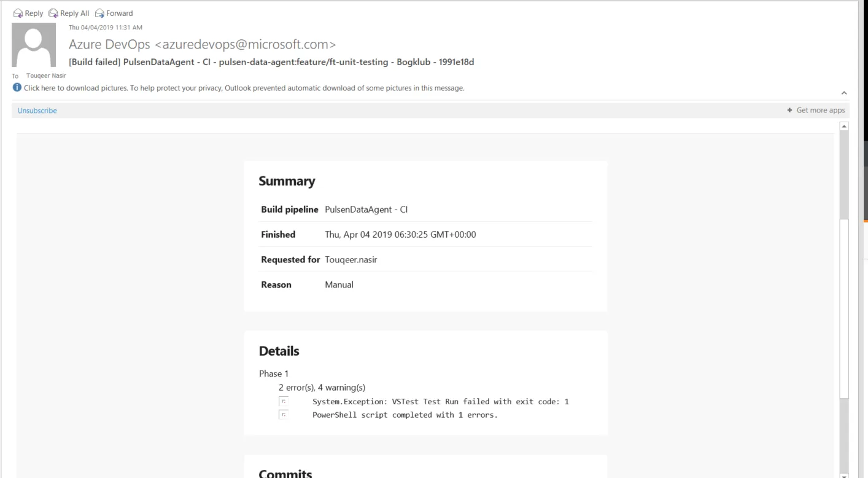Click the 'Phase 1' text
The width and height of the screenshot is (868, 478).
pos(274,374)
